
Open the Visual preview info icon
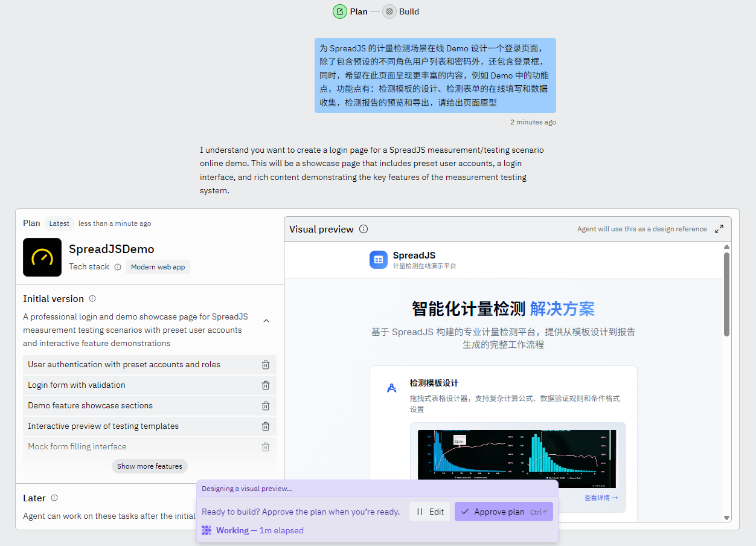[x=364, y=229]
